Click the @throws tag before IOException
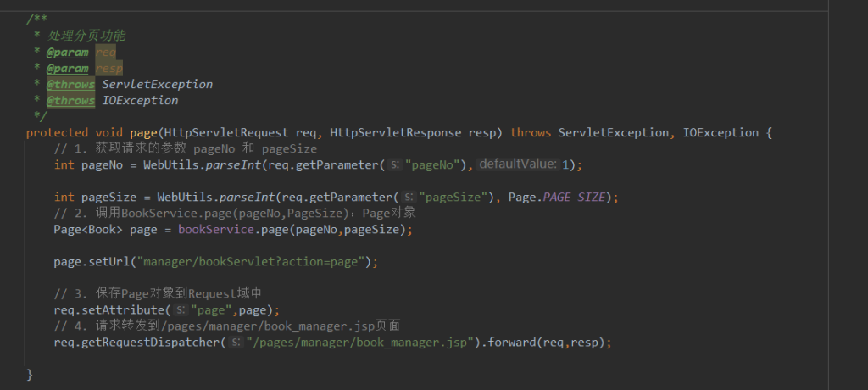The width and height of the screenshot is (868, 390). 70,100
